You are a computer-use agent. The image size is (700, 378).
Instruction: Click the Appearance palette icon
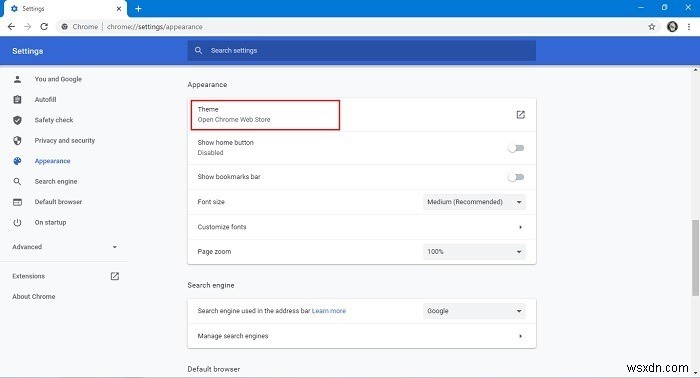[x=17, y=161]
